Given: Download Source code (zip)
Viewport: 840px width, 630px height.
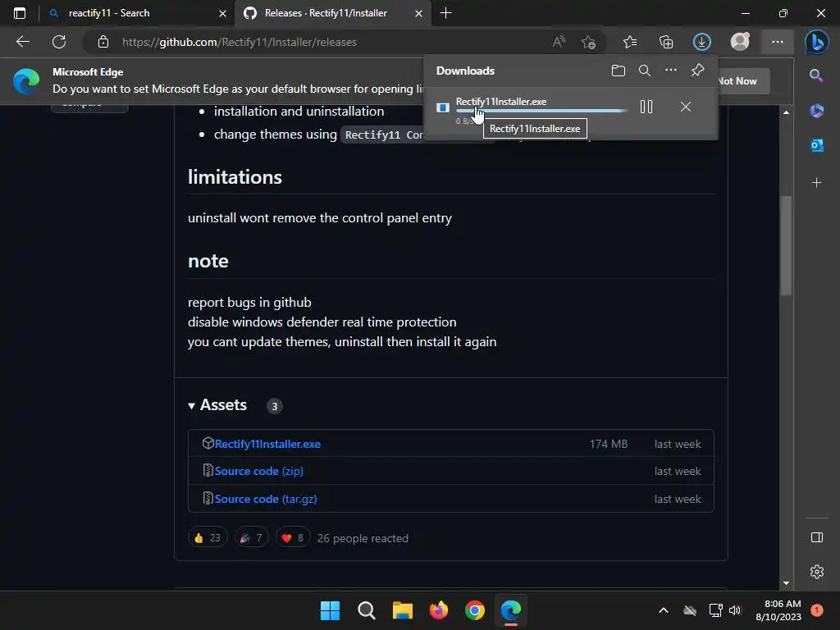Looking at the screenshot, I should (x=258, y=471).
